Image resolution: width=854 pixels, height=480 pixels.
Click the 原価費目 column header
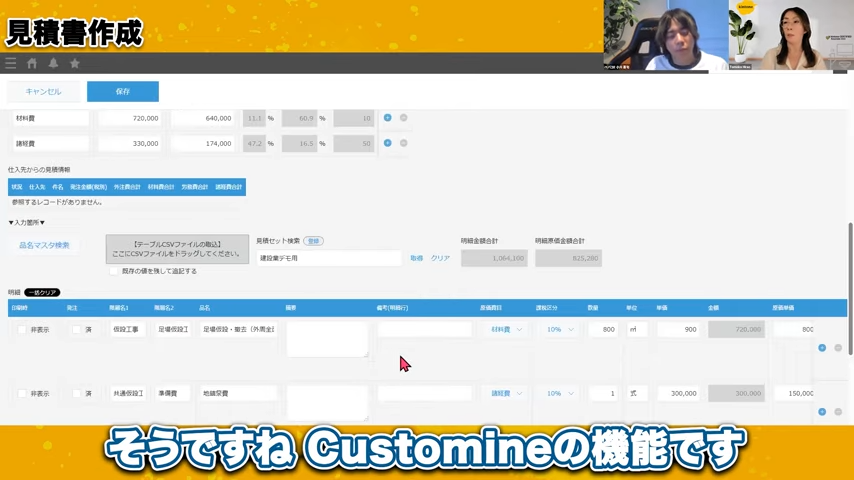(490, 308)
